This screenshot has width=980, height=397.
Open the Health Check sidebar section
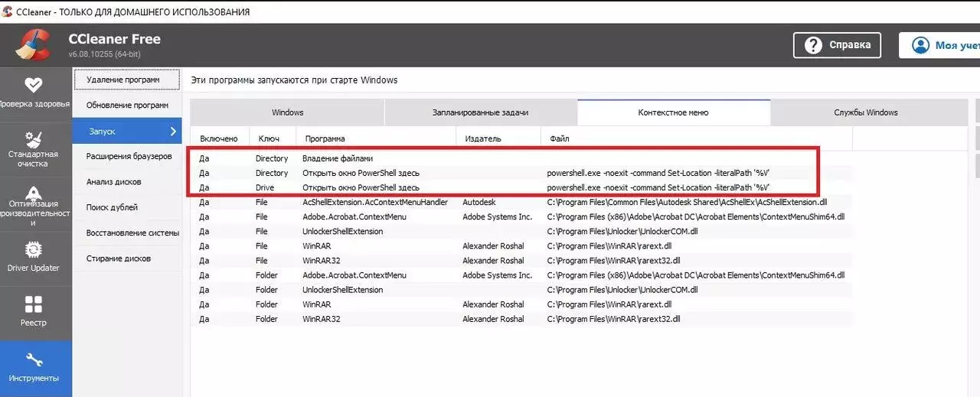point(35,93)
